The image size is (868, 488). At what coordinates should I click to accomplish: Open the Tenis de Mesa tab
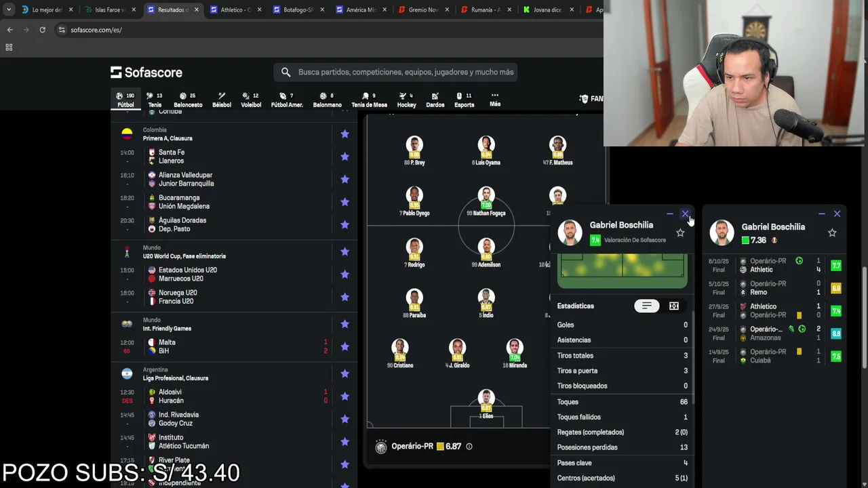tap(369, 100)
